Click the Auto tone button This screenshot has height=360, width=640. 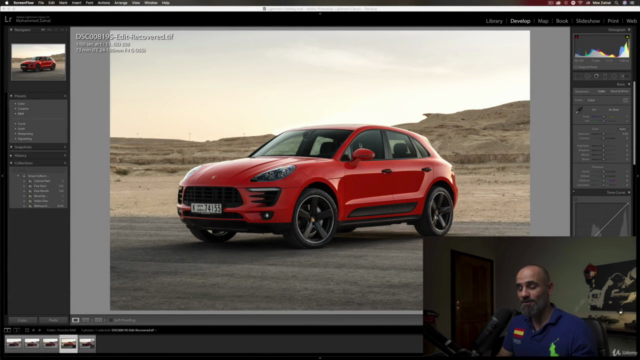tap(622, 129)
